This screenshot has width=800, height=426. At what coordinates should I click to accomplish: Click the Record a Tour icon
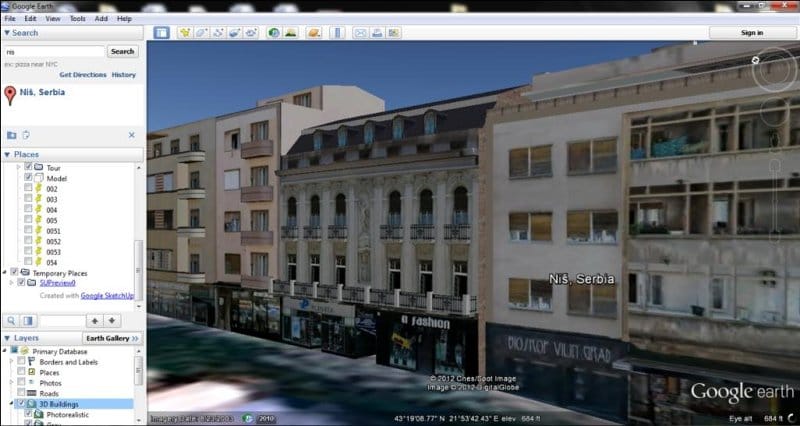tap(250, 33)
